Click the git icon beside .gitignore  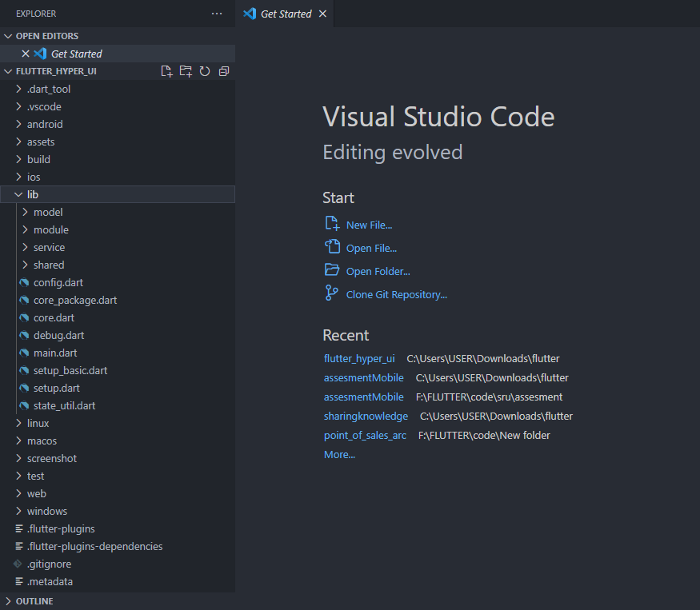[x=18, y=564]
